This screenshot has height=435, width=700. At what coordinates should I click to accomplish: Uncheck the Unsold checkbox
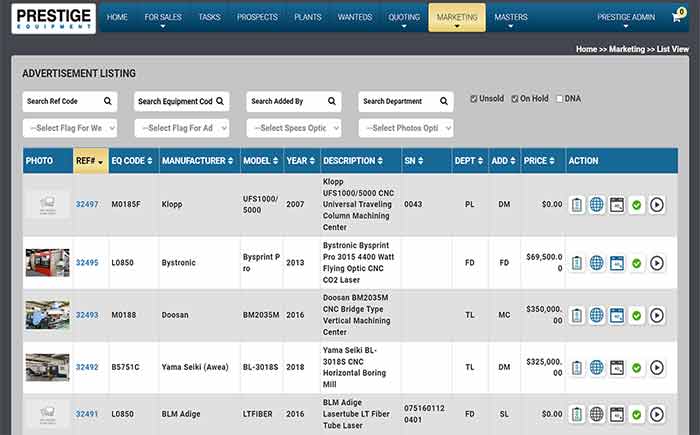[x=475, y=99]
